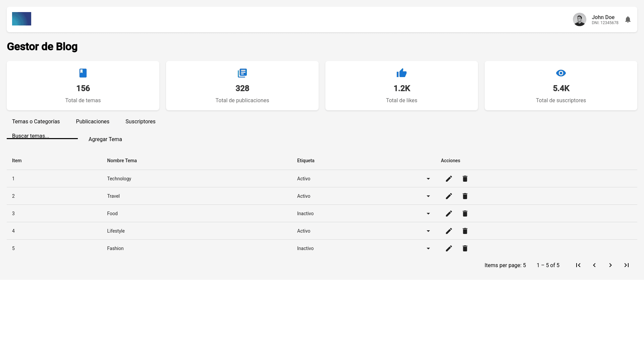Screen dimensions: 644x362
Task: Delete the Travel topic via trash icon
Action: click(x=465, y=196)
